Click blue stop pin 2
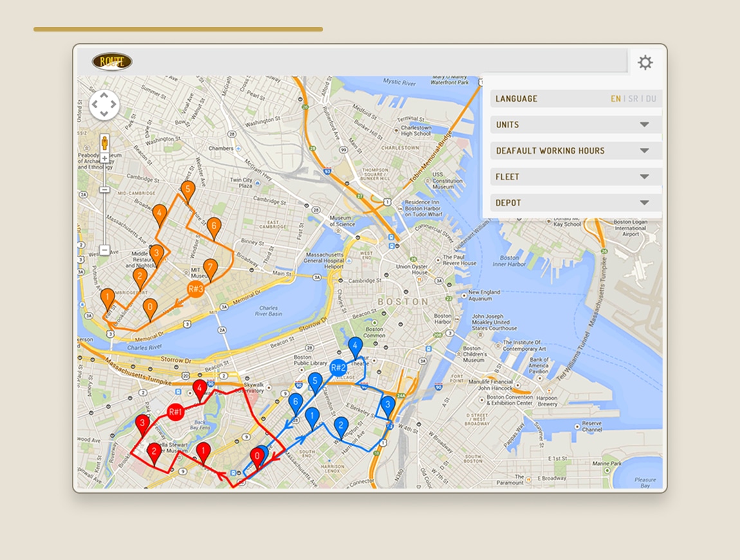 341,427
